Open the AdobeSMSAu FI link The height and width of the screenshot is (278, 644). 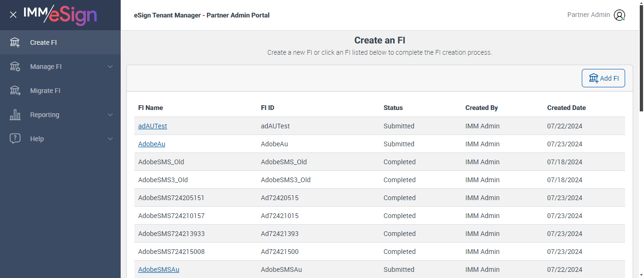click(158, 270)
